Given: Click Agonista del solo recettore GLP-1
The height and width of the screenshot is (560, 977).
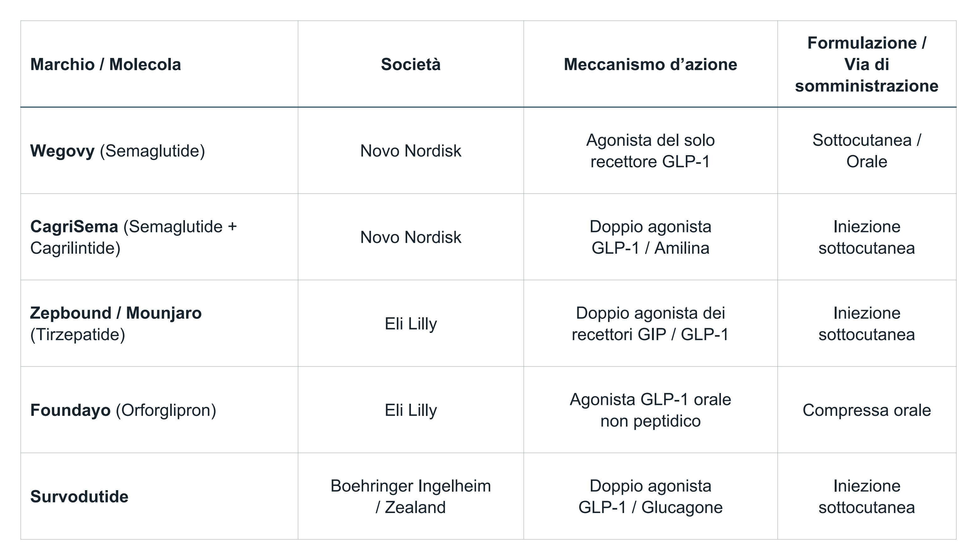Looking at the screenshot, I should point(650,151).
